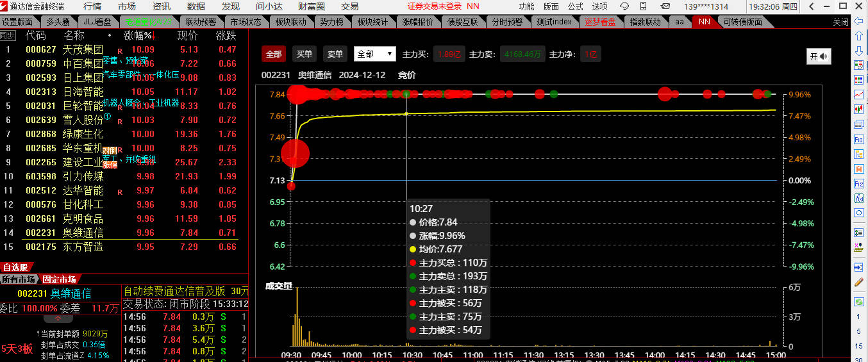This screenshot has width=868, height=362.
Task: Expand the red chevron below 委比 panel
Action: [58, 318]
